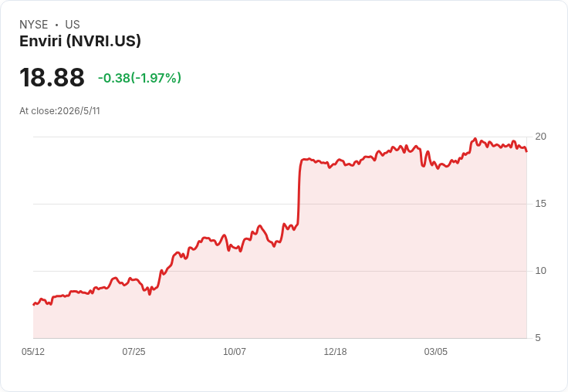Image resolution: width=568 pixels, height=392 pixels.
Task: Click the 12/18 date axis label
Action: click(x=335, y=351)
